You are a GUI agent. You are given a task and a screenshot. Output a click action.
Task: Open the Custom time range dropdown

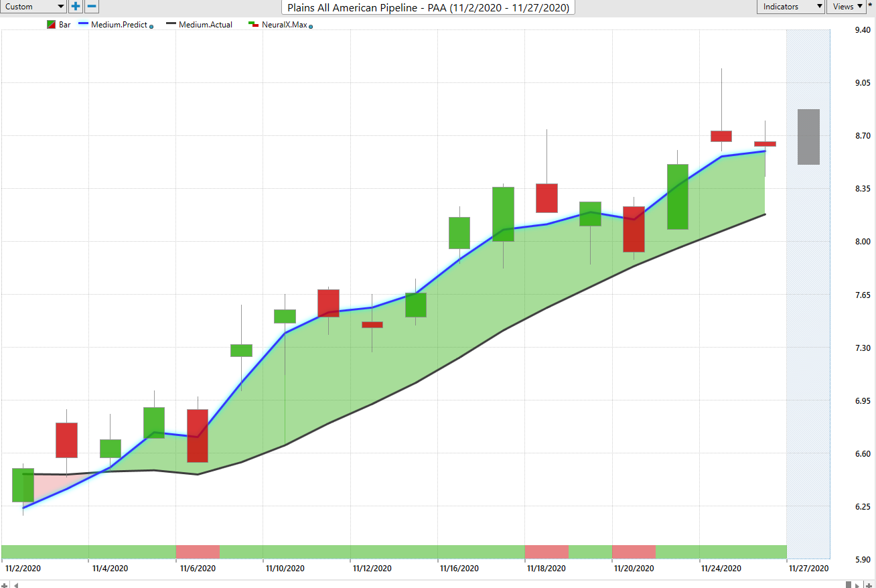tap(33, 7)
